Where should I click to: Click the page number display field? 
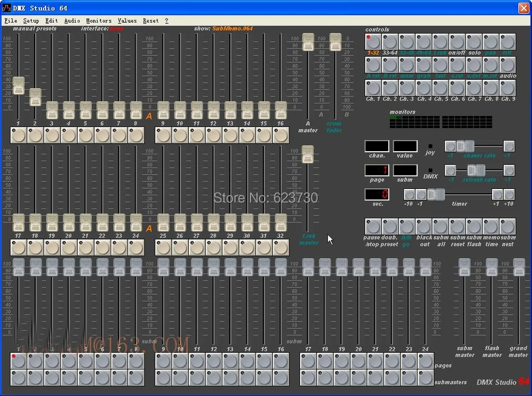coord(376,170)
